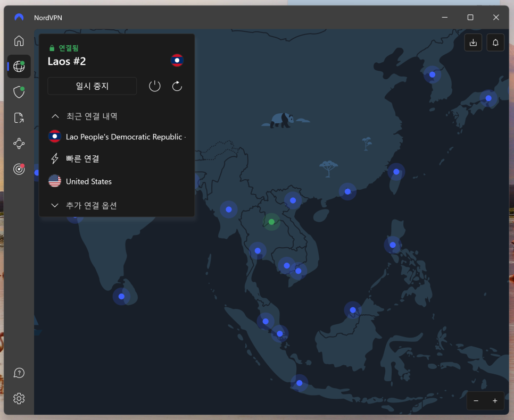Disconnect using the power icon

coord(155,86)
